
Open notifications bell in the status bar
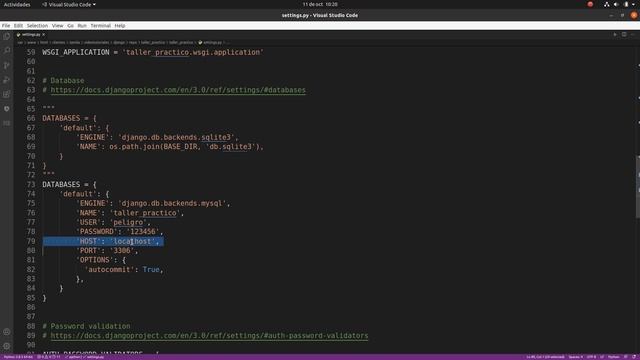[635, 357]
